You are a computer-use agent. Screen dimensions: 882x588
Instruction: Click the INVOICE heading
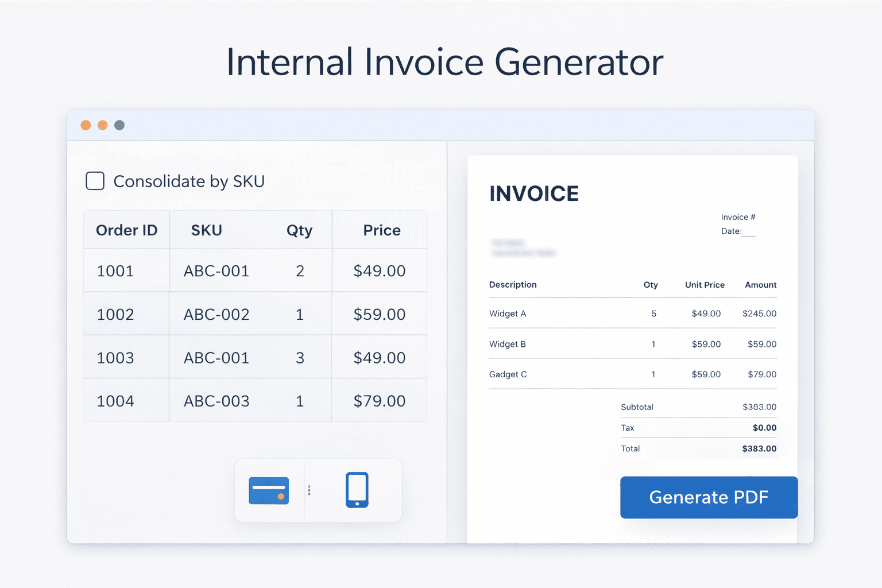[533, 194]
